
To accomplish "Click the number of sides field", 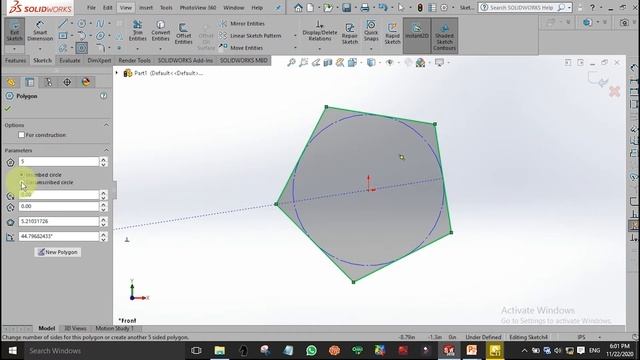I will [x=59, y=162].
